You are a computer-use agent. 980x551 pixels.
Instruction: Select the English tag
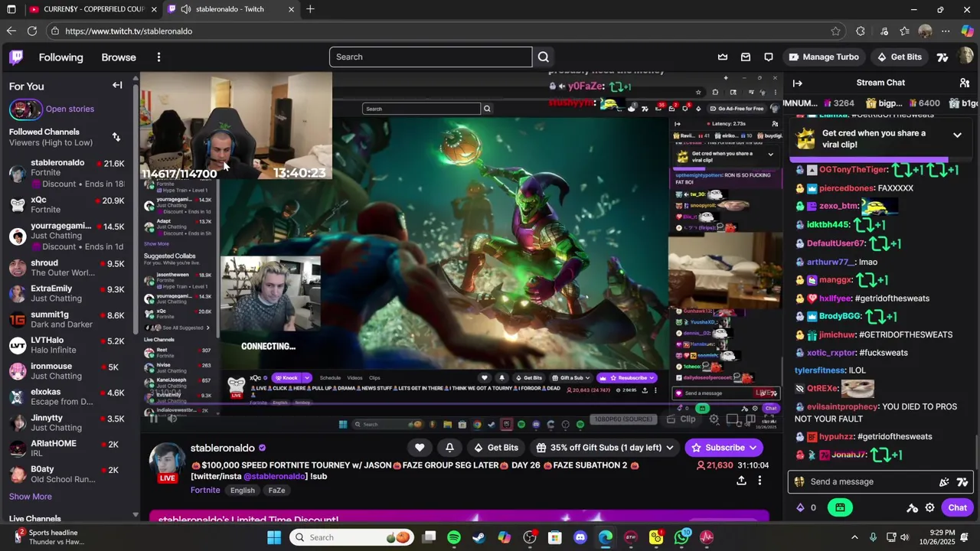click(242, 491)
